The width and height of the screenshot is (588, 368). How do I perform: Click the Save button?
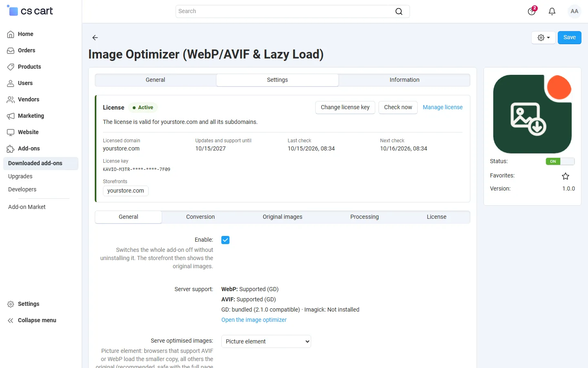coord(570,38)
